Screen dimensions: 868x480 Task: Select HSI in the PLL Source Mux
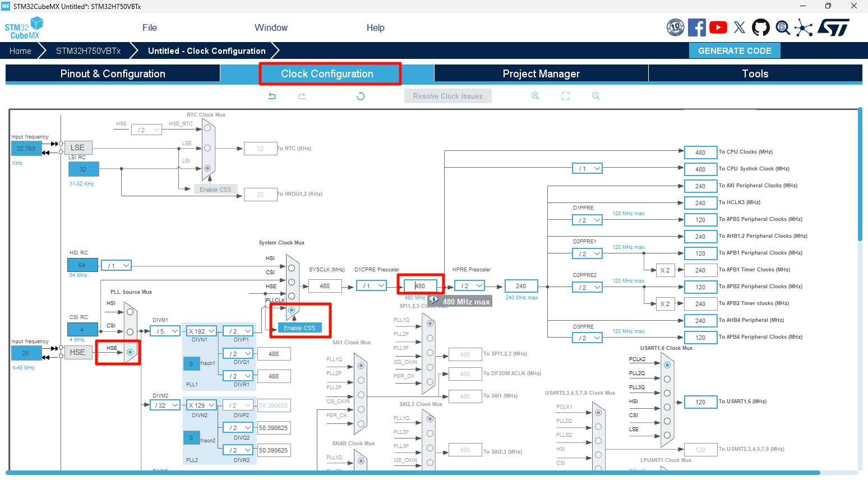pyautogui.click(x=130, y=311)
